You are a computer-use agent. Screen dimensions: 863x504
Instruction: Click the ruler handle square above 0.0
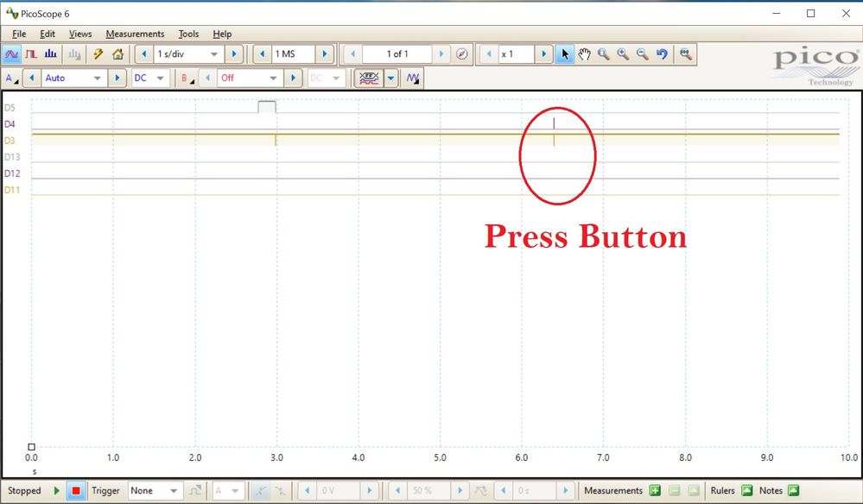pyautogui.click(x=31, y=447)
